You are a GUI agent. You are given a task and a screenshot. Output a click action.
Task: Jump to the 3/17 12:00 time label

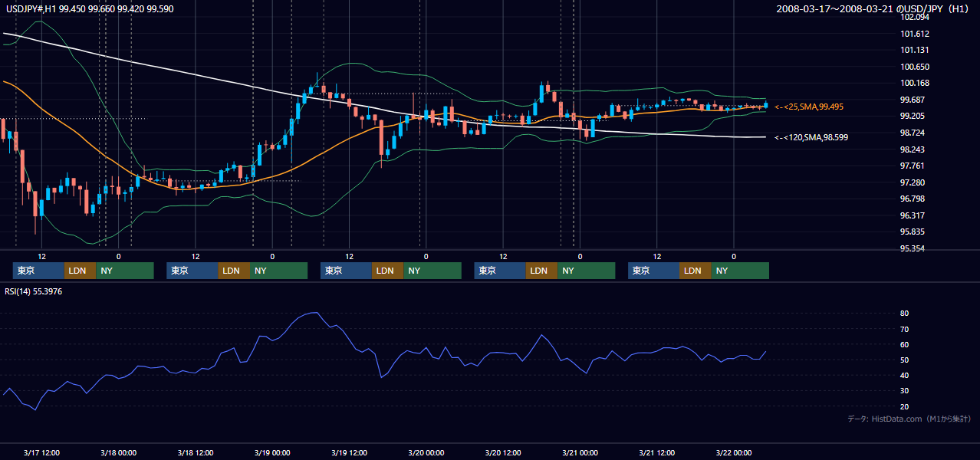coord(42,452)
